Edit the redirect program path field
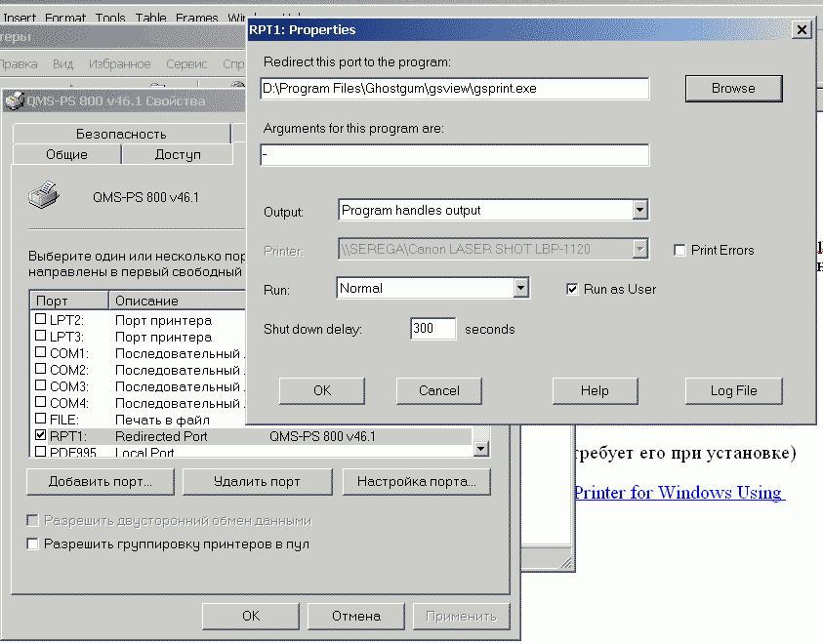823x644 pixels. pyautogui.click(x=455, y=89)
